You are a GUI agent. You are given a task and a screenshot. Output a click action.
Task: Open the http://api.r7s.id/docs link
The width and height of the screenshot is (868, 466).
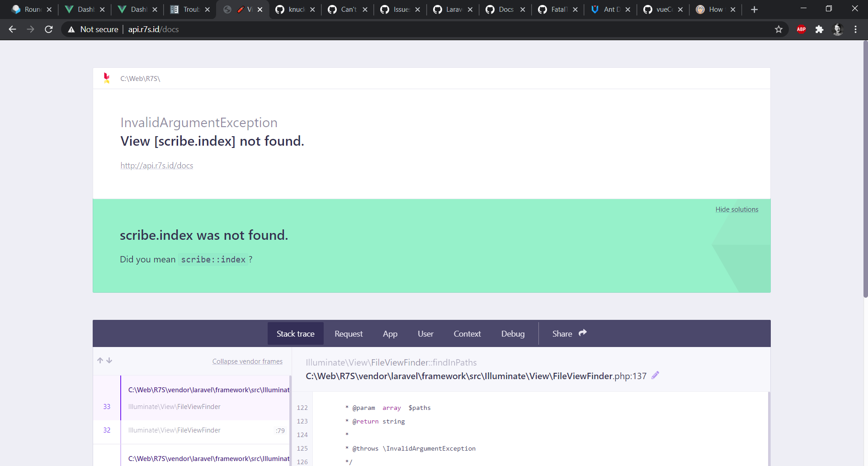pyautogui.click(x=156, y=165)
